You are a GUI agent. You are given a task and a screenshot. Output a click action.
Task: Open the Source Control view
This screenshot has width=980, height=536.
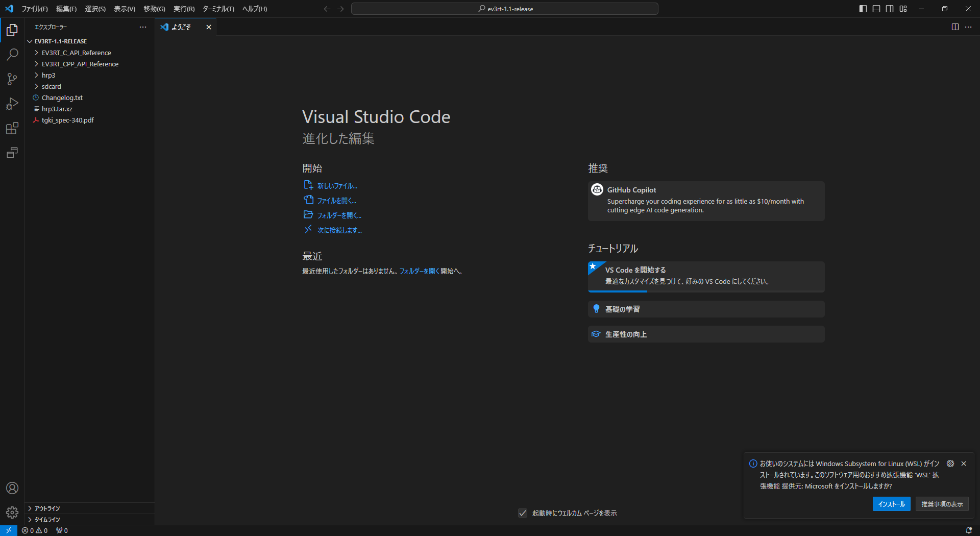pos(12,79)
